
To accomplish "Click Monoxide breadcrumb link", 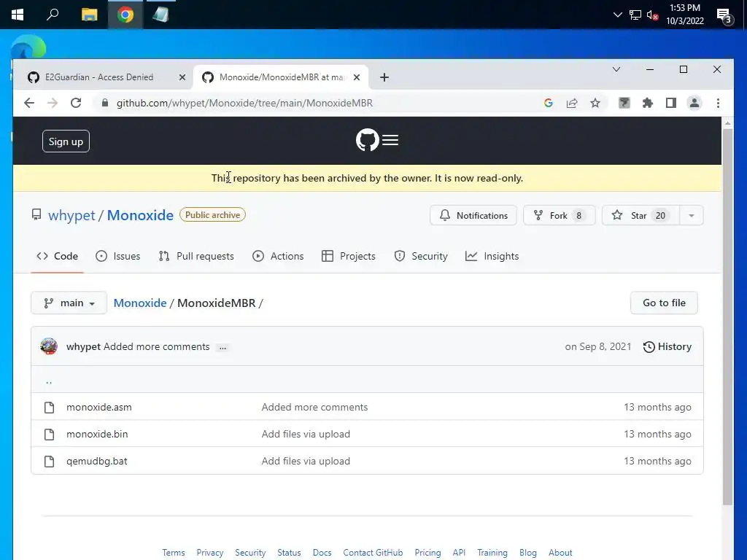I will [x=140, y=303].
